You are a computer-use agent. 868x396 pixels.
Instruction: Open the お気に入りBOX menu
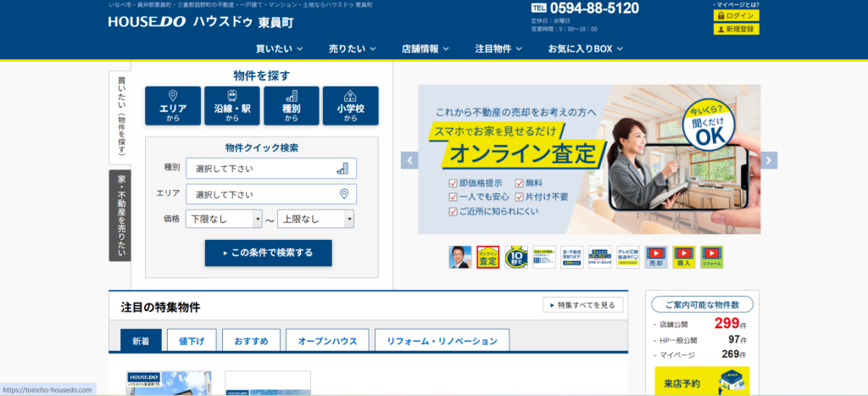click(586, 48)
